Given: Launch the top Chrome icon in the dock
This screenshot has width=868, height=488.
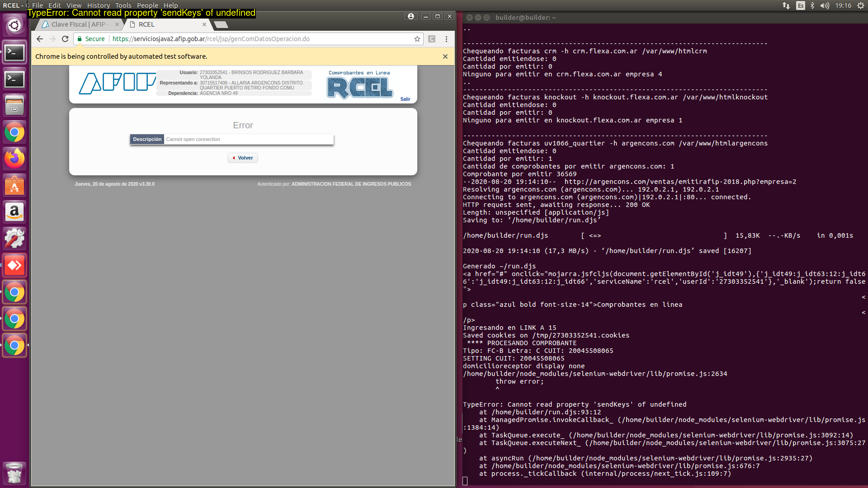Looking at the screenshot, I should click(x=14, y=132).
